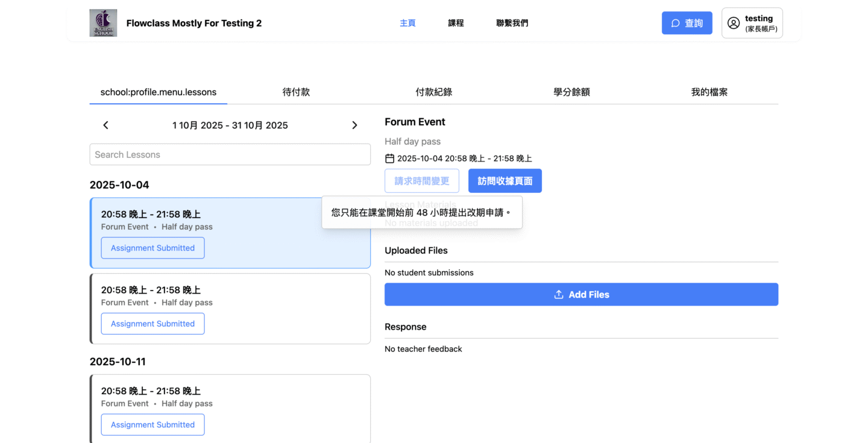Switch to the 學分餘額 tab

(x=571, y=92)
